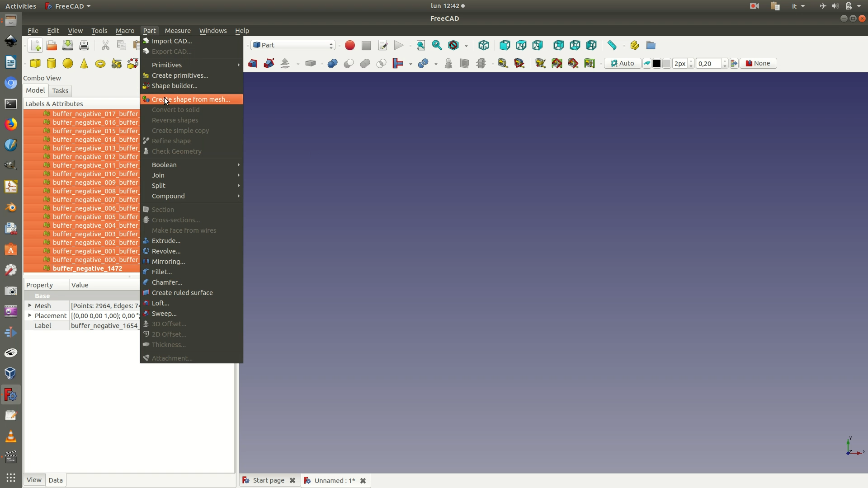
Task: Click the red macro record button
Action: pos(350,45)
